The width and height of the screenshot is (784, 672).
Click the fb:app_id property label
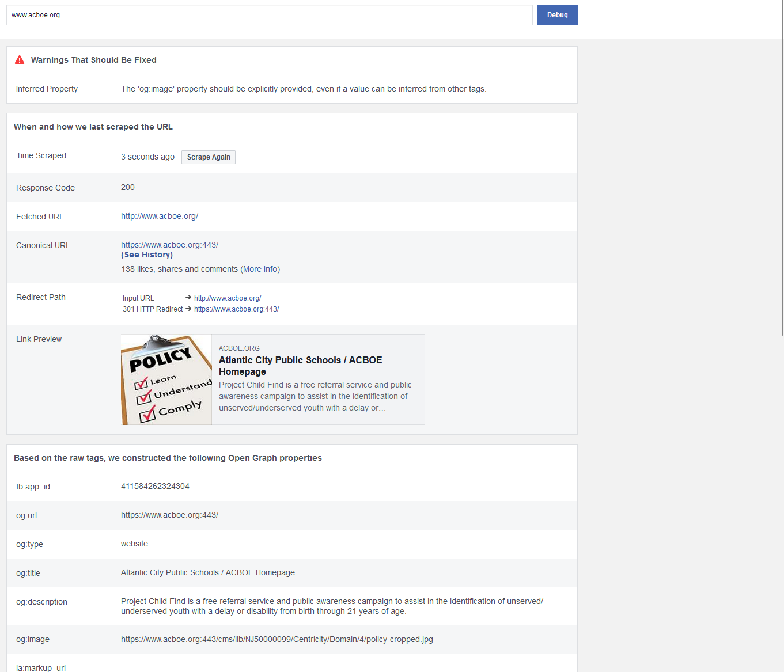33,487
